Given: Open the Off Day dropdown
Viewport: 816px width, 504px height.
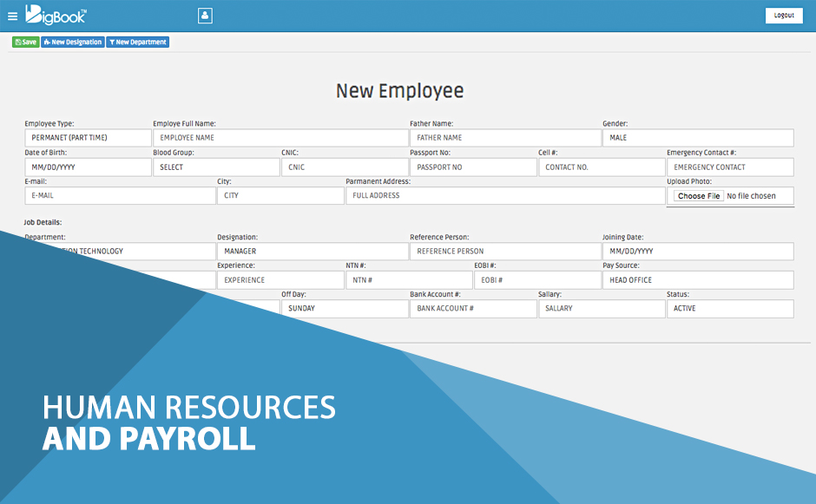Looking at the screenshot, I should pyautogui.click(x=344, y=309).
